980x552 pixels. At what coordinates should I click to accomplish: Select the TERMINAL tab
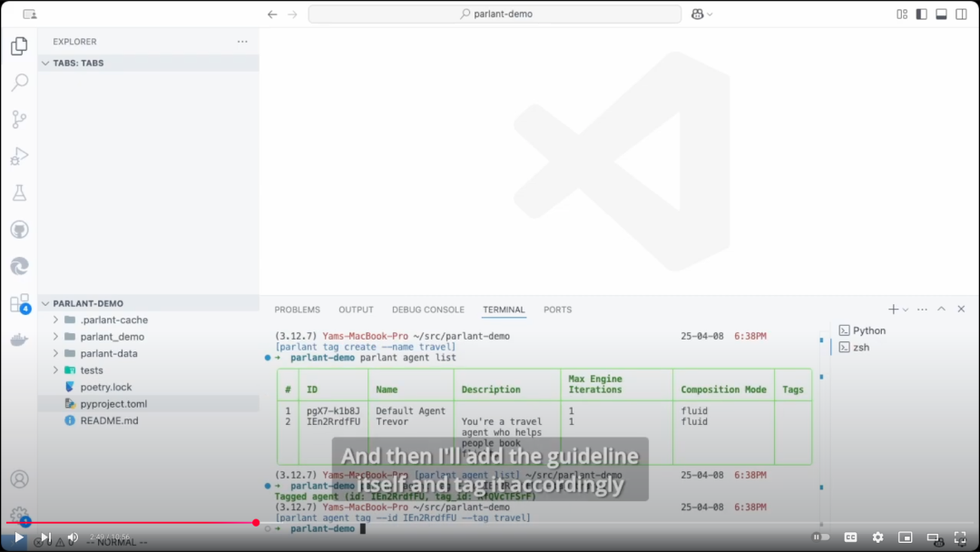tap(504, 310)
